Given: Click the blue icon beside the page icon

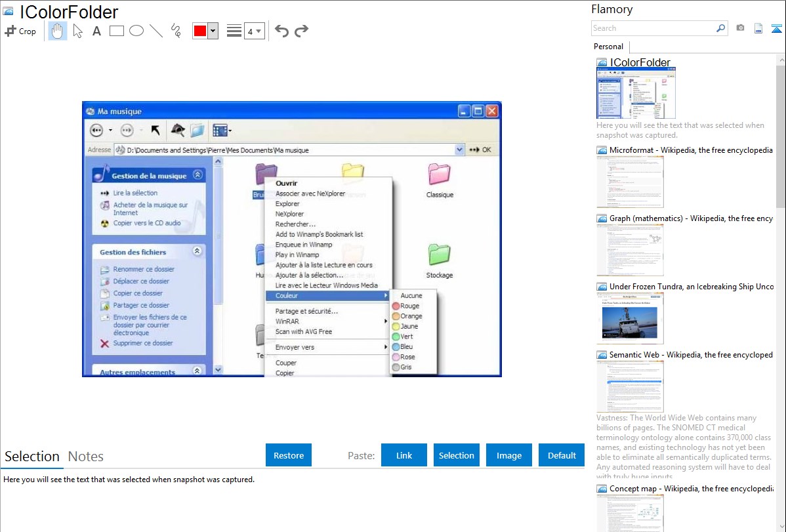Looking at the screenshot, I should (776, 28).
